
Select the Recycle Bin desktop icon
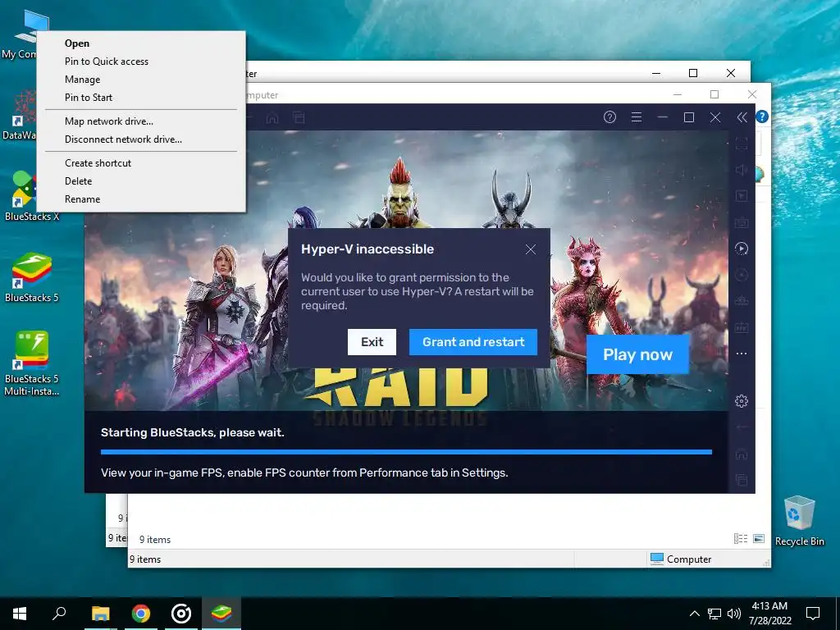[x=799, y=521]
